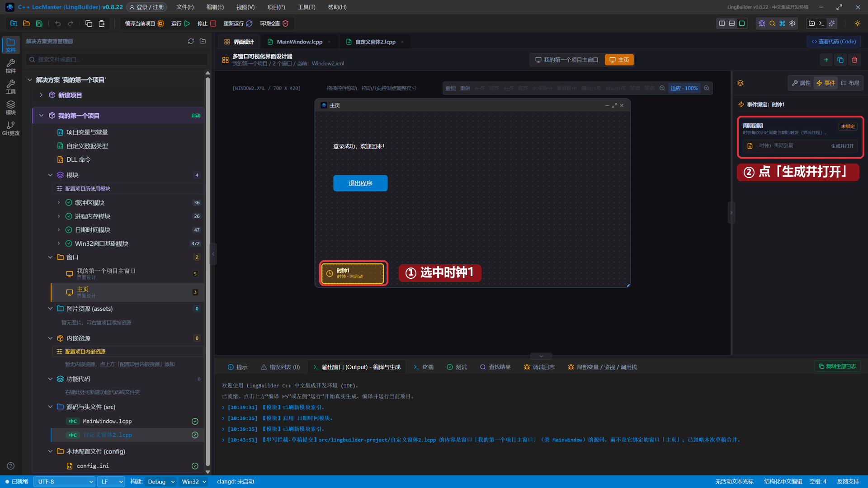Image resolution: width=868 pixels, height=488 pixels.
Task: Toggle 适应 · 100% zoom fit
Action: [x=684, y=88]
